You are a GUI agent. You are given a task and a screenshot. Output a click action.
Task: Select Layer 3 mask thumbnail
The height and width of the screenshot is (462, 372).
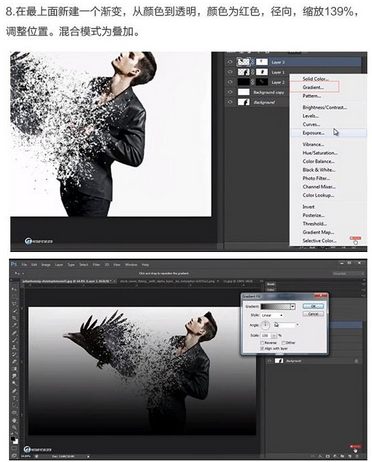click(262, 62)
